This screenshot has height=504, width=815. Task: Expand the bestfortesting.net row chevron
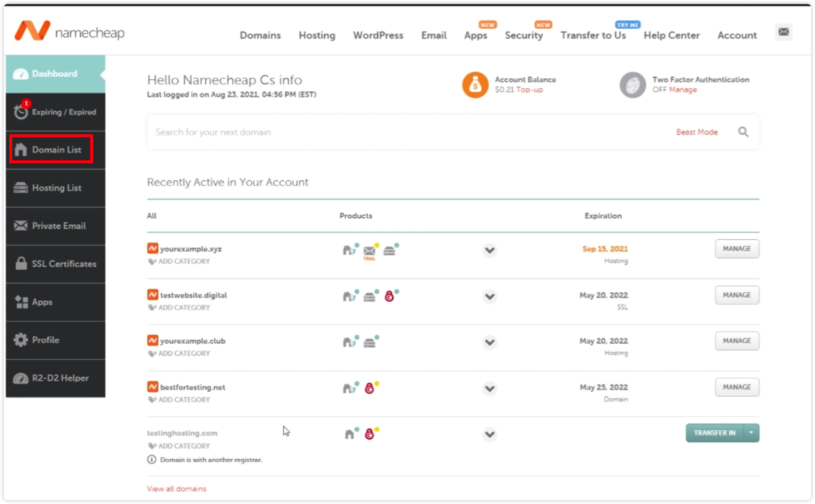(489, 389)
